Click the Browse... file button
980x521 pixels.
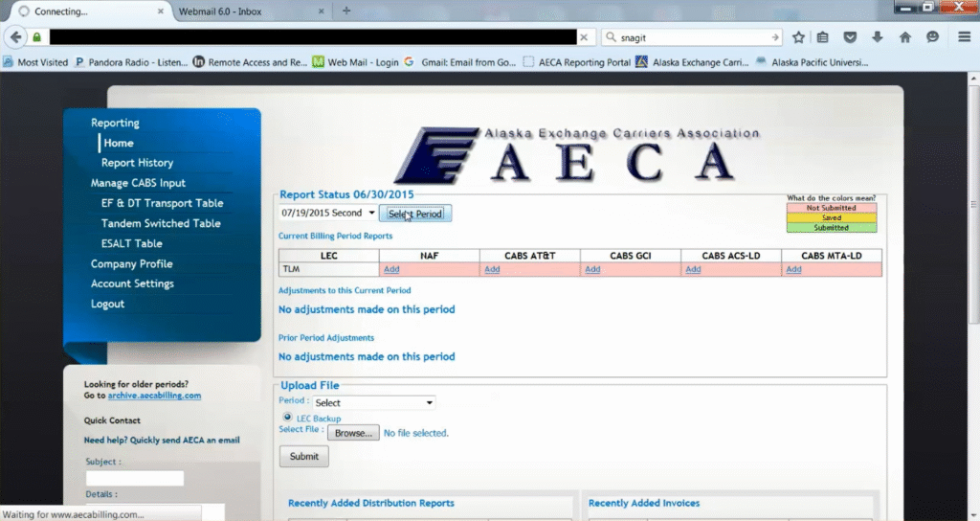[x=353, y=433]
